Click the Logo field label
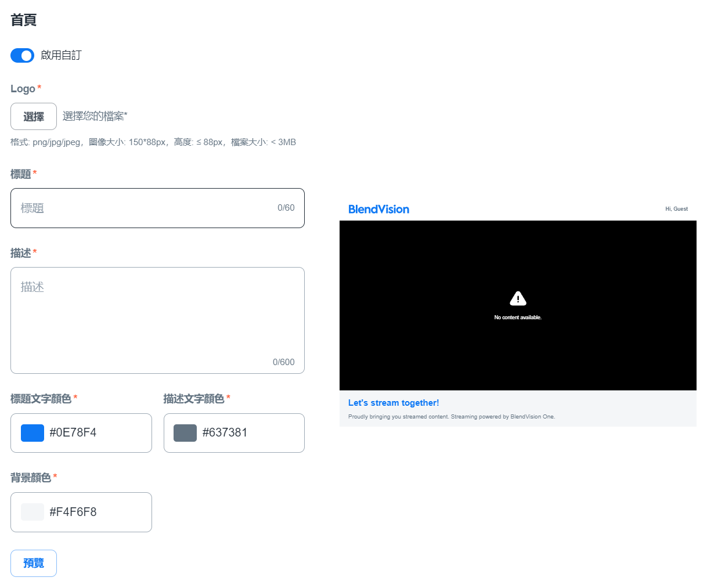707x588 pixels. pos(23,89)
